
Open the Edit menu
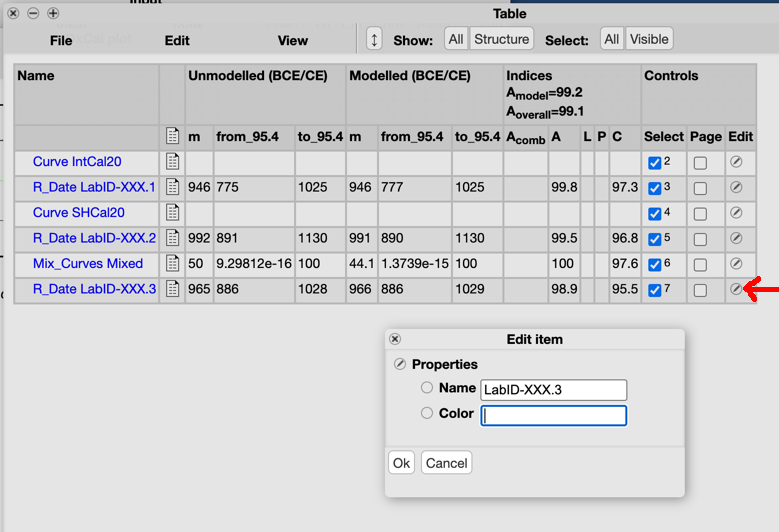tap(177, 41)
